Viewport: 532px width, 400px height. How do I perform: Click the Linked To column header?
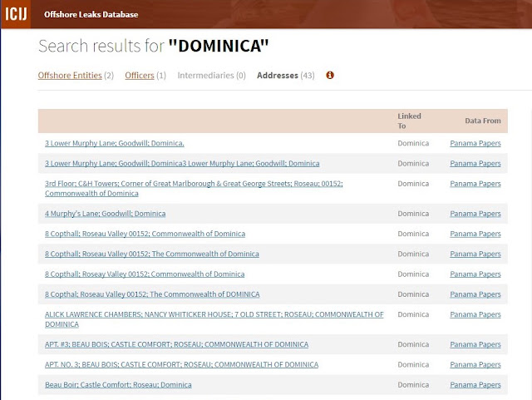click(409, 121)
